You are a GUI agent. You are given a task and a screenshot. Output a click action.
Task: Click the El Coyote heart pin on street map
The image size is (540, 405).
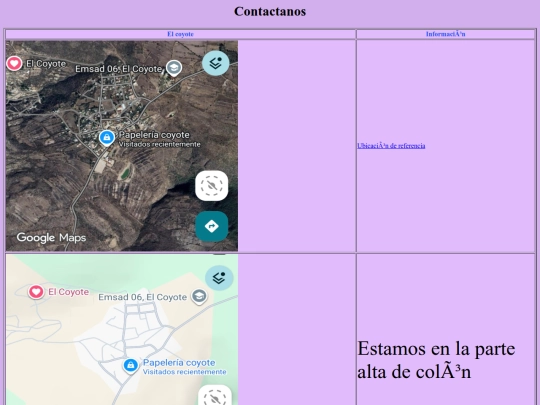(x=36, y=292)
